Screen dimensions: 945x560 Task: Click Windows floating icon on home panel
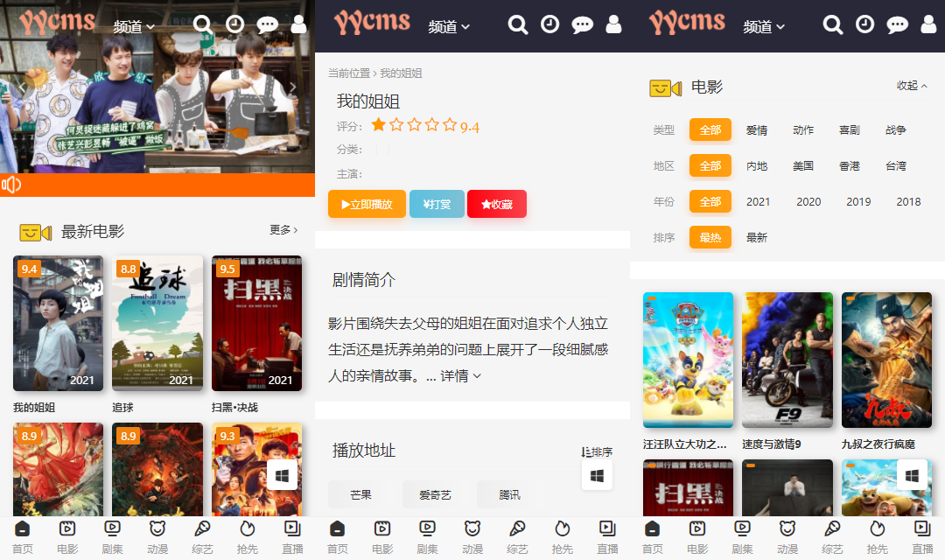tap(282, 476)
